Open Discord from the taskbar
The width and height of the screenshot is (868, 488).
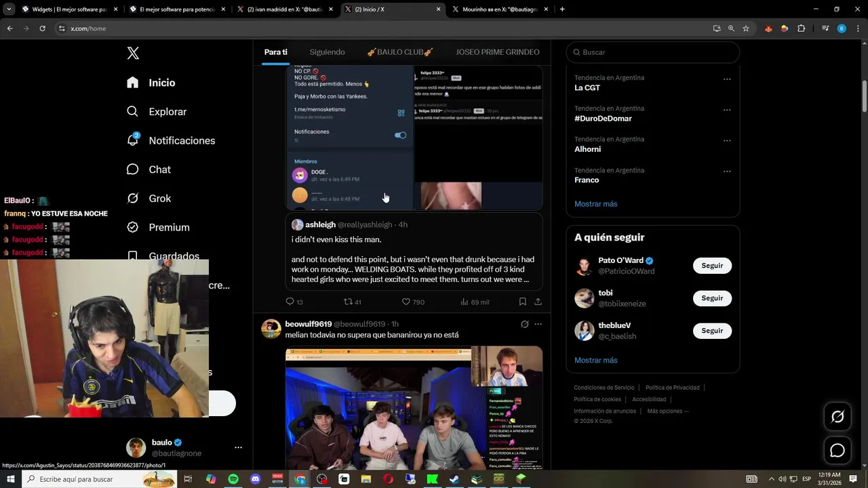point(255,479)
